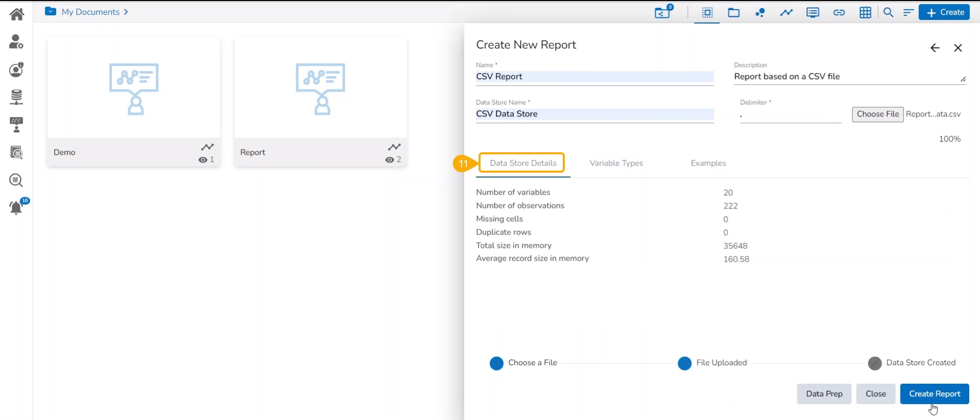This screenshot has width=980, height=420.
Task: Click the chart icon on Demo card
Action: coord(207,147)
